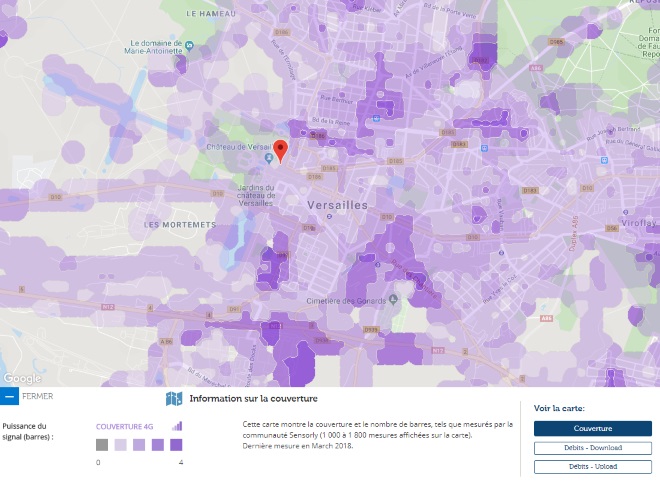Viewport: 660px width, 488px height.
Task: Click the gray zero-bar legend swatch
Action: click(102, 445)
